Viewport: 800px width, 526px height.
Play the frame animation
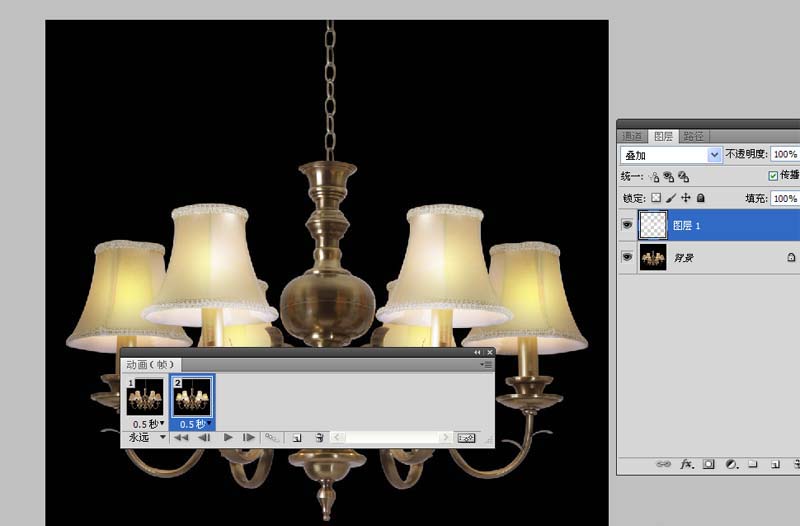[x=228, y=438]
